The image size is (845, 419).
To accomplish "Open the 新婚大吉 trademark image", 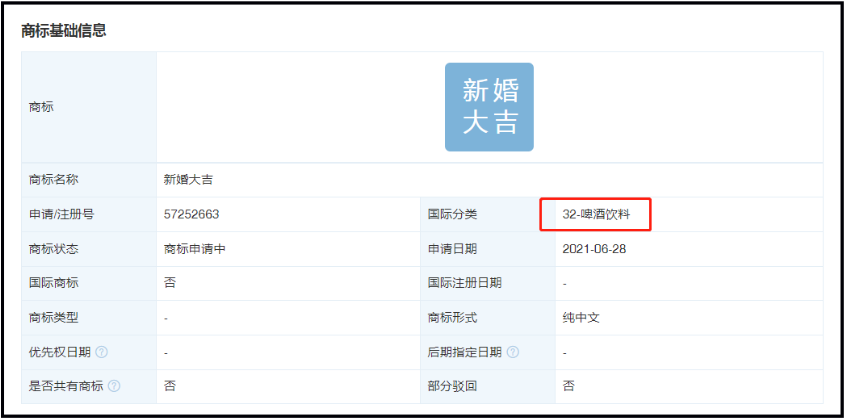I will coord(489,107).
